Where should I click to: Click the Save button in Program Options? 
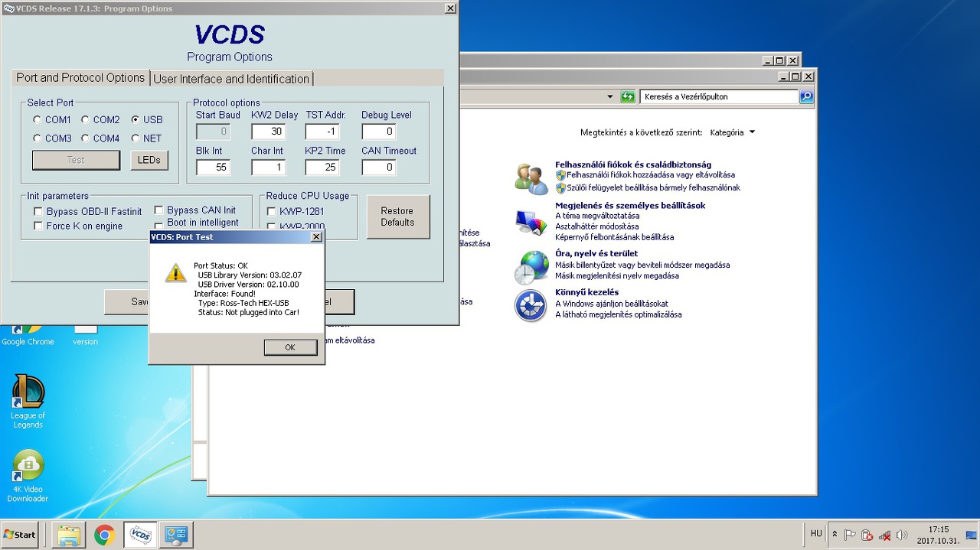click(127, 301)
